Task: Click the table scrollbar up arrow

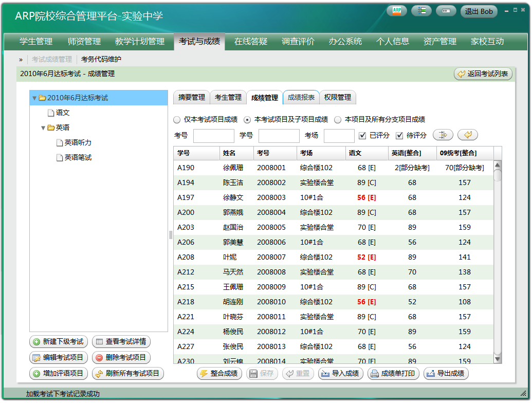Action: pos(498,165)
